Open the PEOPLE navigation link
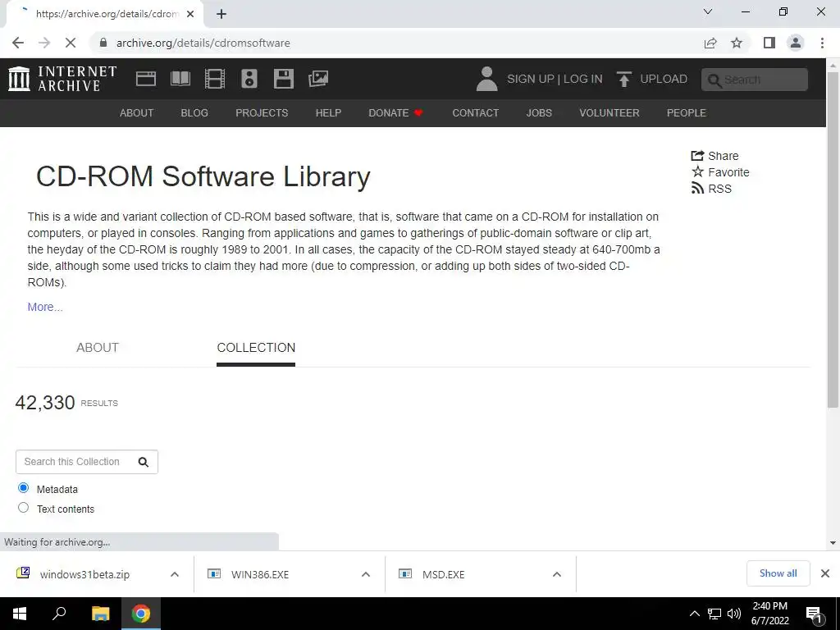This screenshot has width=840, height=630. (x=687, y=113)
